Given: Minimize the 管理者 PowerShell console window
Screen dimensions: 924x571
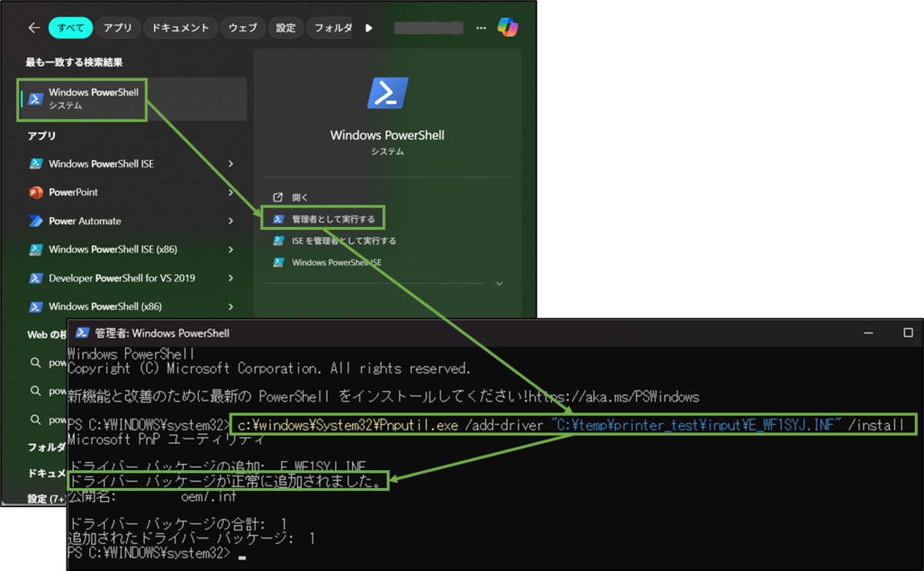Looking at the screenshot, I should 869,333.
